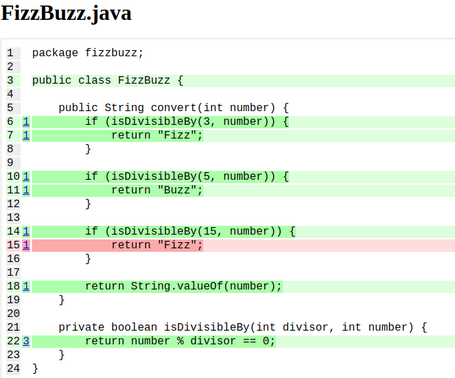Open mutation count link on line 10
The image size is (455, 378).
click(x=26, y=176)
